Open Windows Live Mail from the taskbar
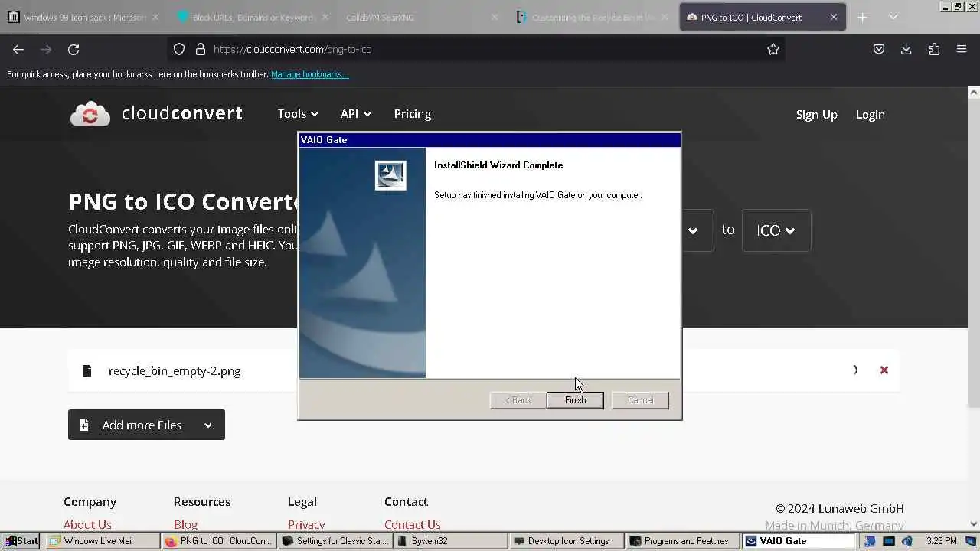980x551 pixels. click(x=103, y=541)
